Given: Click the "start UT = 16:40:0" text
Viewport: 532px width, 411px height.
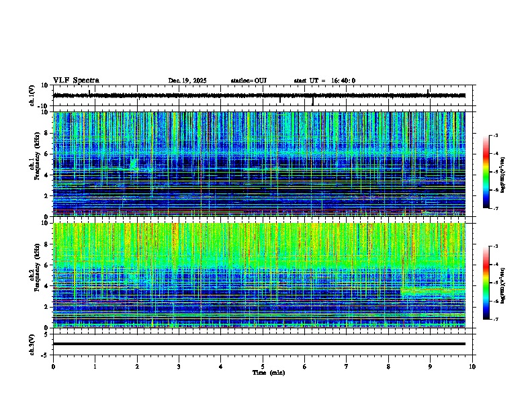Looking at the screenshot, I should tap(324, 81).
